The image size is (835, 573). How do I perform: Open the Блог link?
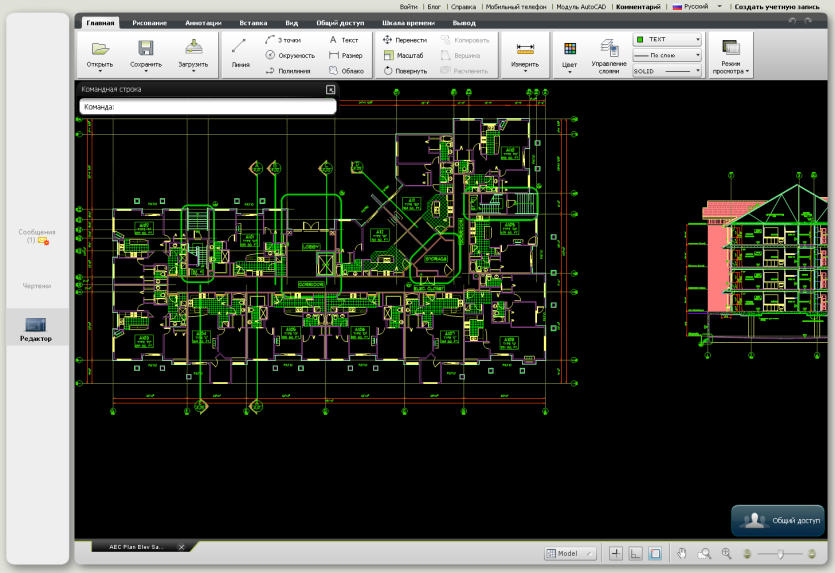[x=434, y=7]
